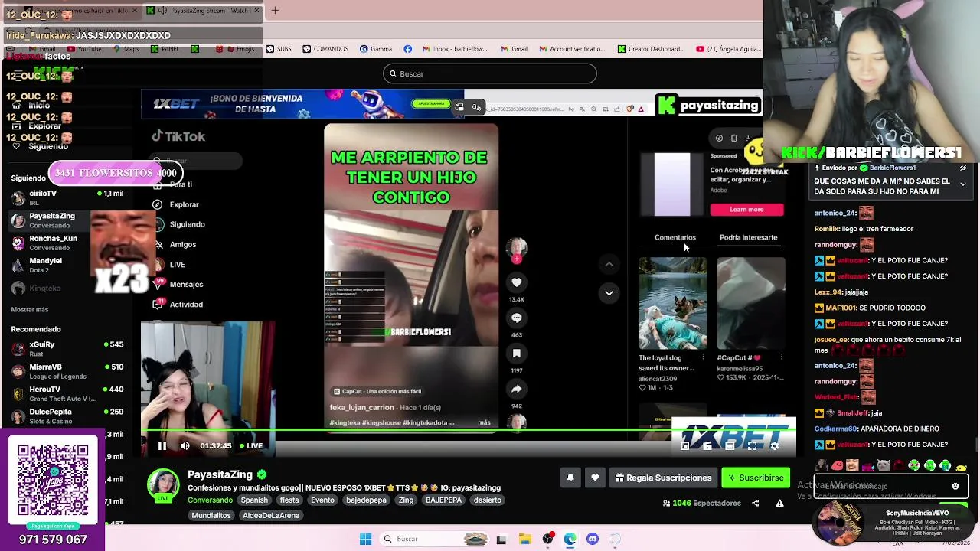Open recommended channel MisrraVB
This screenshot has width=980, height=551.
[x=67, y=371]
